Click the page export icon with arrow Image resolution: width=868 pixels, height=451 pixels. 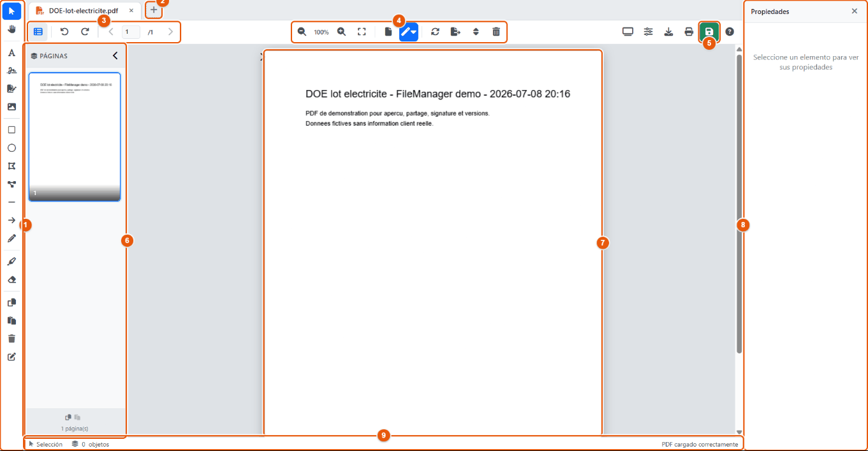pos(455,31)
